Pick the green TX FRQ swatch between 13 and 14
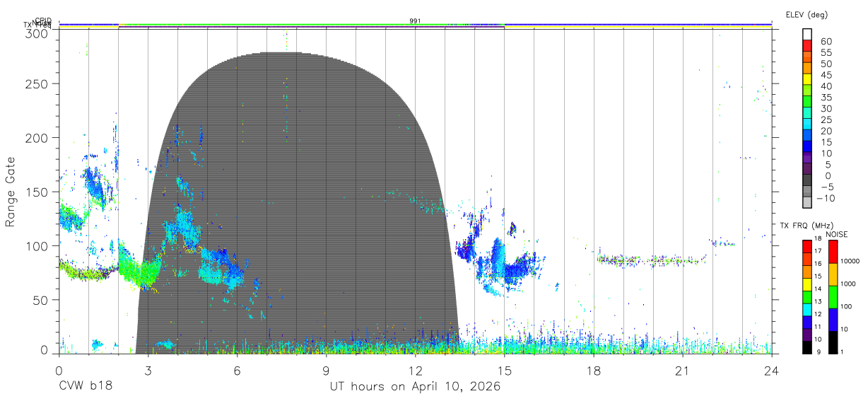The height and width of the screenshot is (401, 868). pyautogui.click(x=806, y=296)
